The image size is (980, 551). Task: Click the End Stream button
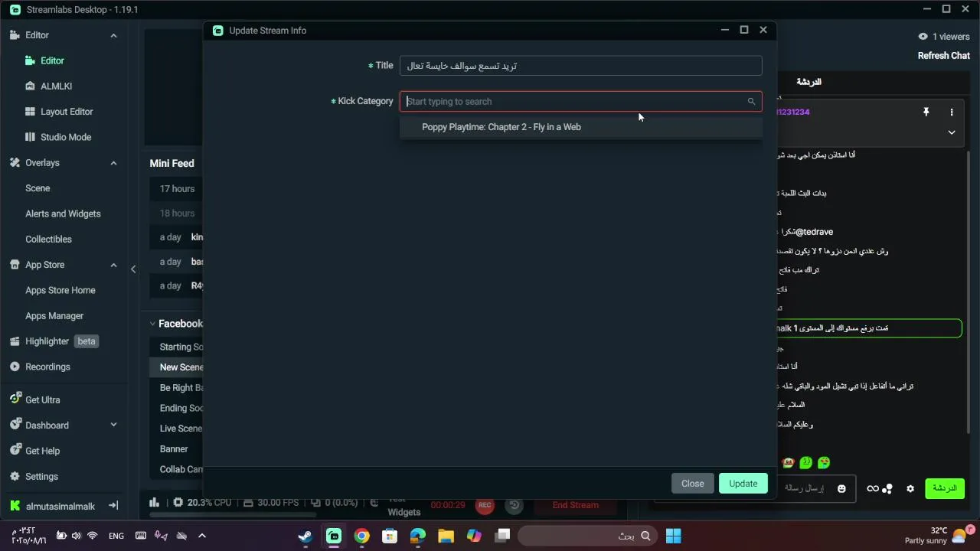[x=576, y=505]
